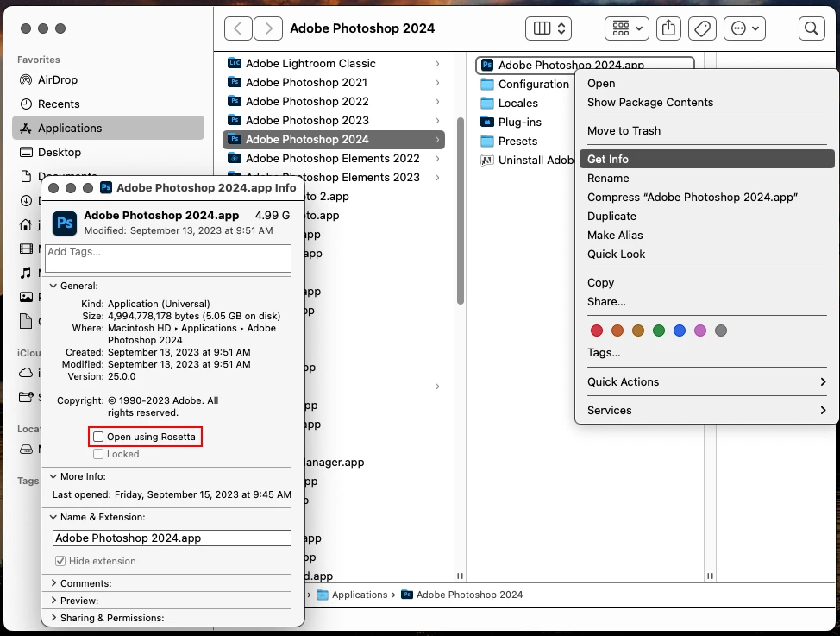The height and width of the screenshot is (636, 840).
Task: Go forward with the Finder forward arrow
Action: [x=268, y=28]
